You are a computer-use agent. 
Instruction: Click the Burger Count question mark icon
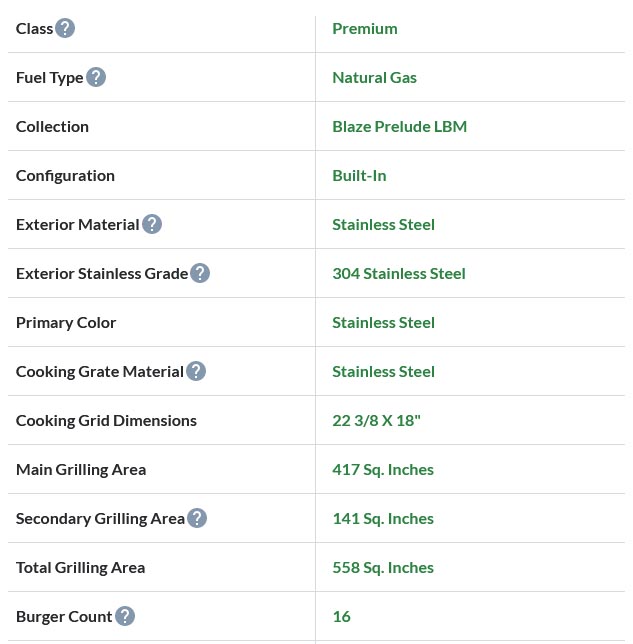pyautogui.click(x=125, y=616)
